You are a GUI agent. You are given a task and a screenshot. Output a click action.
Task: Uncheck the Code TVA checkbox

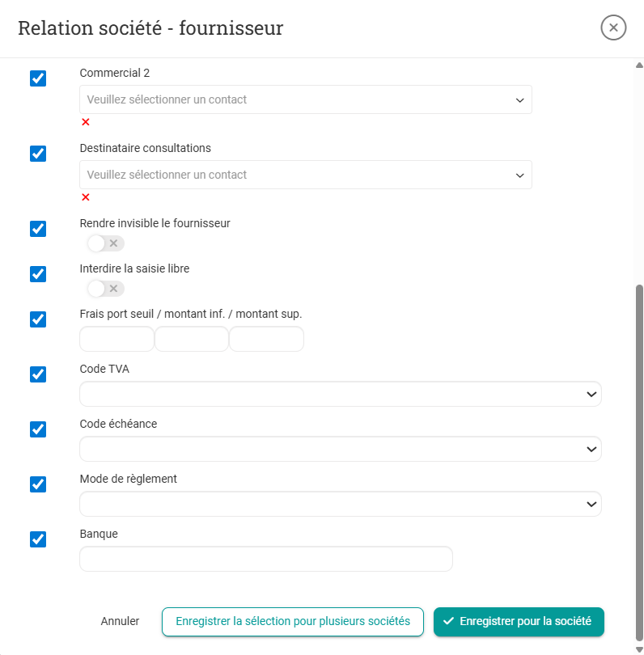tap(38, 374)
